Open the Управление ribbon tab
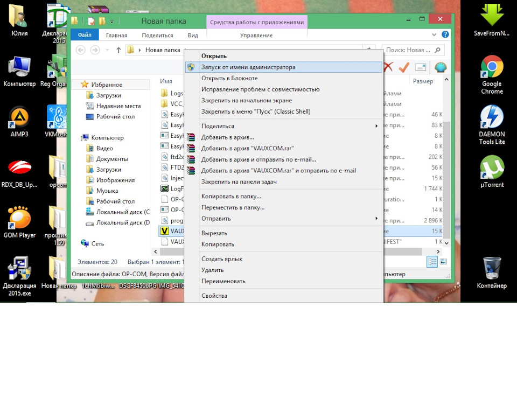 pyautogui.click(x=256, y=36)
